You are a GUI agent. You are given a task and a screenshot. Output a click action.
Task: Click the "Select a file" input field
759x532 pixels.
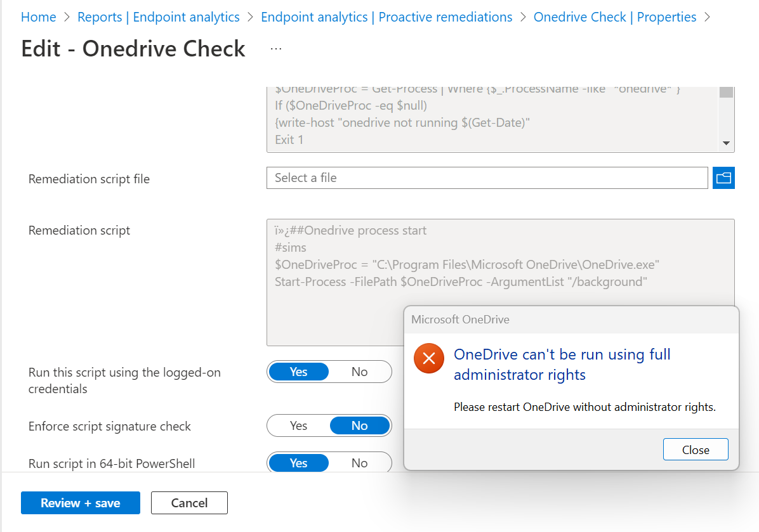click(x=487, y=178)
